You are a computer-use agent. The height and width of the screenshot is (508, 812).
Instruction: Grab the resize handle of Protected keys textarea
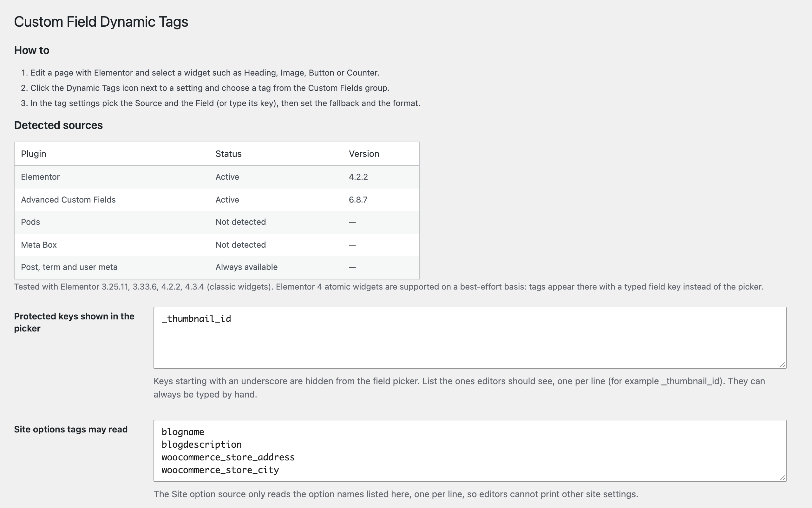pos(783,365)
